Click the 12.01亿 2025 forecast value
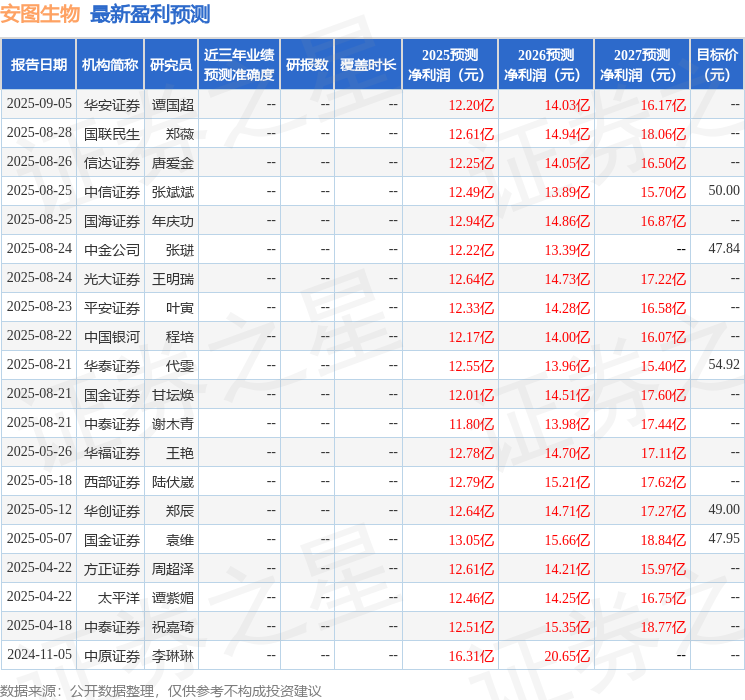 471,395
